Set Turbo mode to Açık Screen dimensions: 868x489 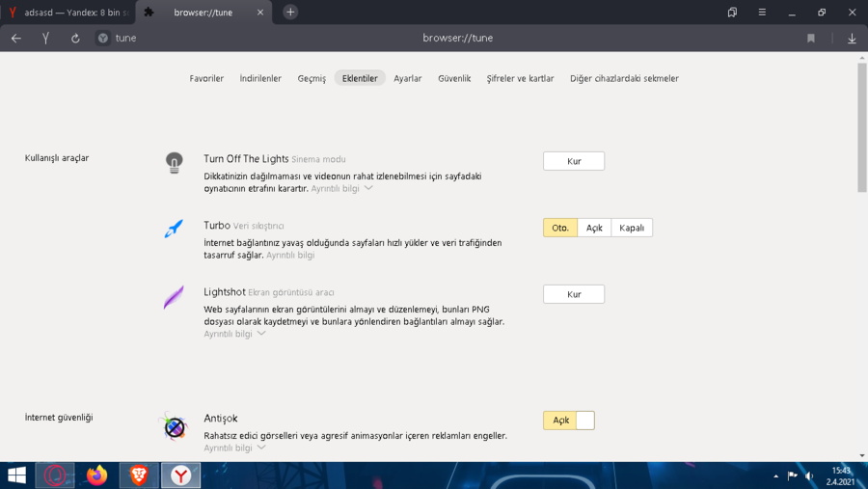(x=594, y=228)
